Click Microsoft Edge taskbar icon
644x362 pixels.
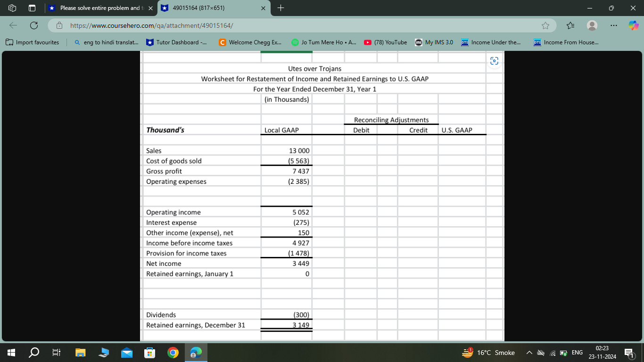tap(196, 353)
